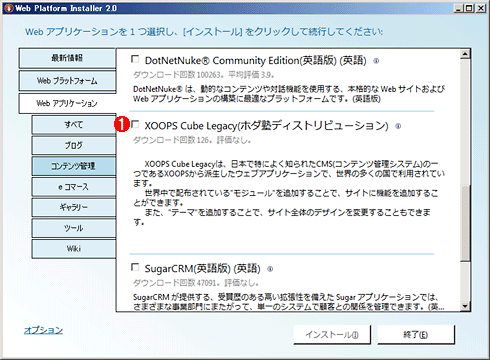This screenshot has height=360, width=490.
Task: Show the Wiki category
Action: (x=74, y=249)
